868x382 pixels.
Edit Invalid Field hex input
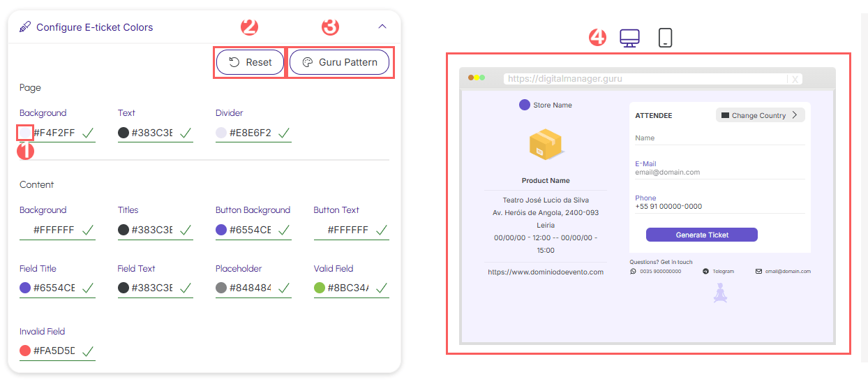(x=54, y=351)
